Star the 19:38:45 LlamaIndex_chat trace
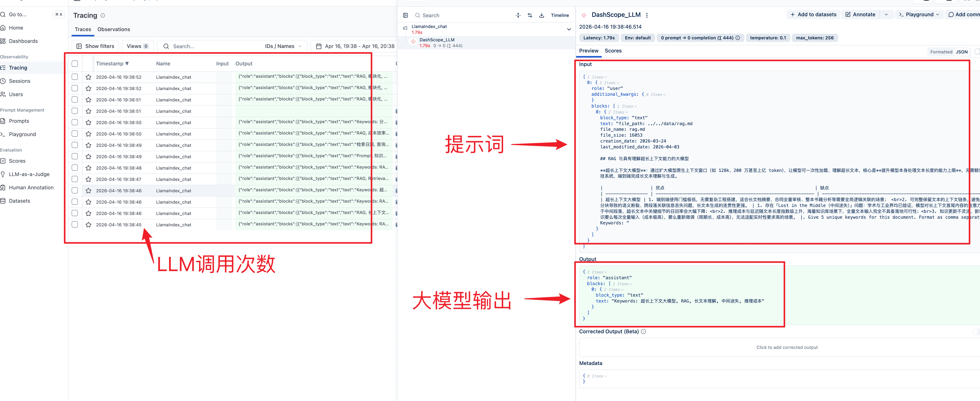 [88, 225]
